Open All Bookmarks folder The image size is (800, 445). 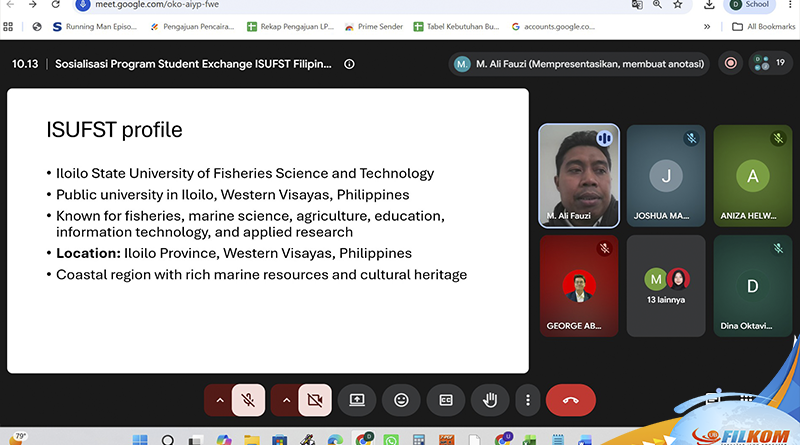point(763,27)
